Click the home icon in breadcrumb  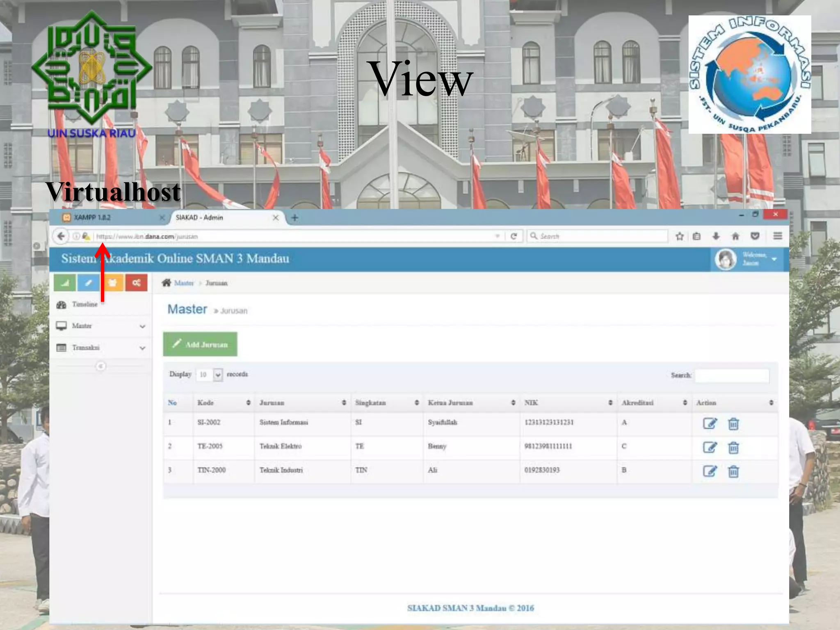(x=166, y=283)
